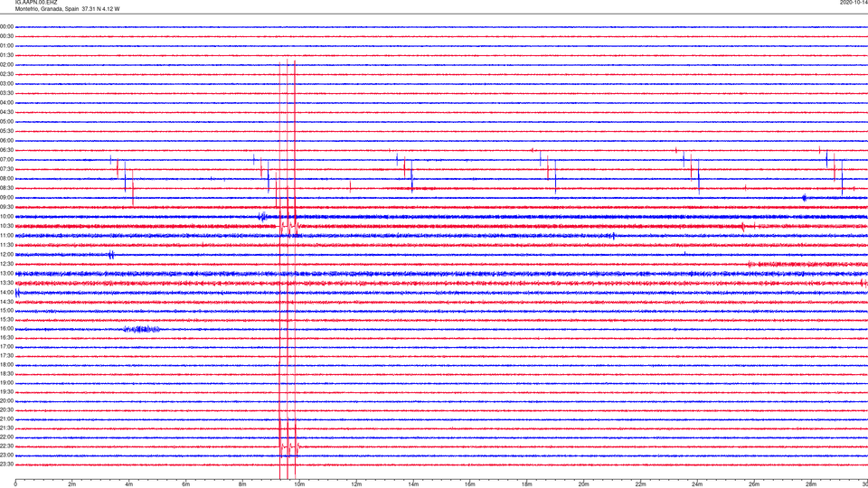Click the 05:00 trace label

click(x=6, y=122)
